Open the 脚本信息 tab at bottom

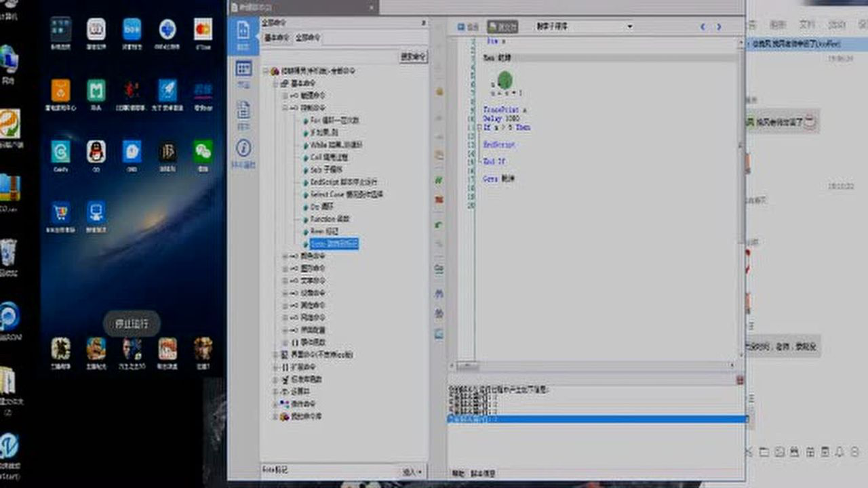(x=483, y=474)
